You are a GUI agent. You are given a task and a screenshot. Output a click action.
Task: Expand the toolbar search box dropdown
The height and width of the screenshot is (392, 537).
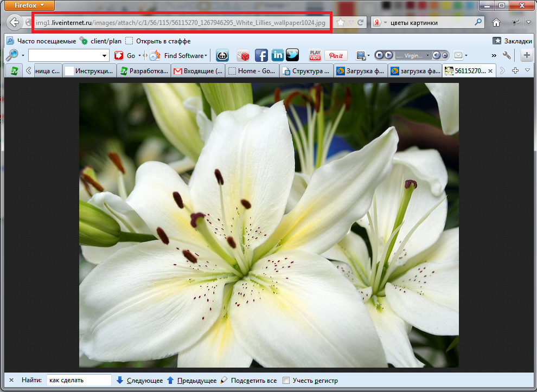coord(105,56)
